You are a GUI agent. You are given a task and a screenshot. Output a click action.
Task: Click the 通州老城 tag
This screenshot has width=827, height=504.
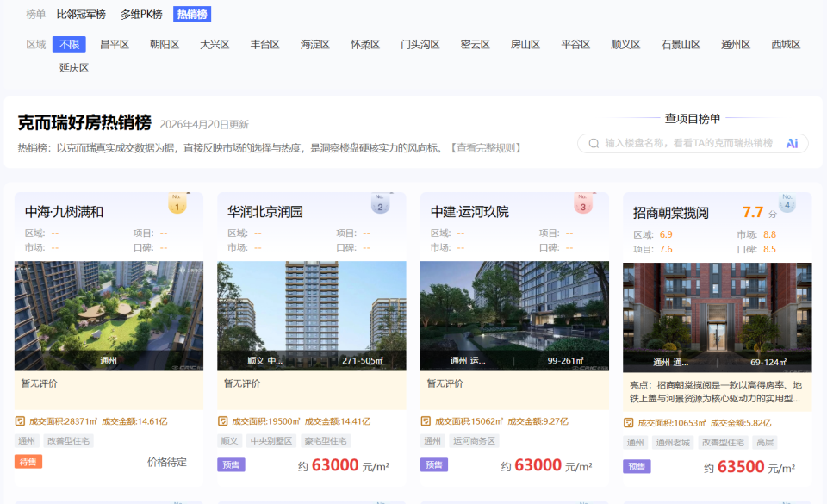point(673,442)
